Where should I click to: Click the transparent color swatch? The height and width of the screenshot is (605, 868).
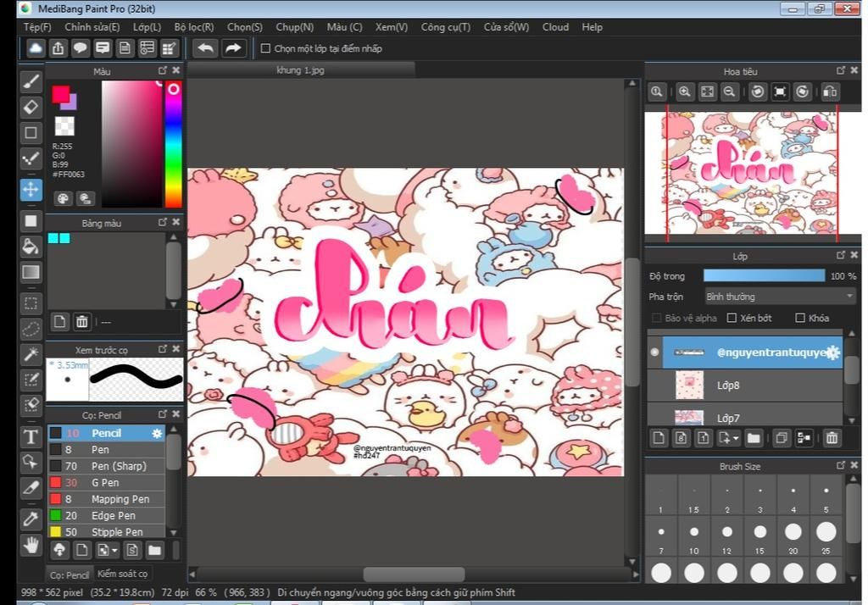point(64,126)
